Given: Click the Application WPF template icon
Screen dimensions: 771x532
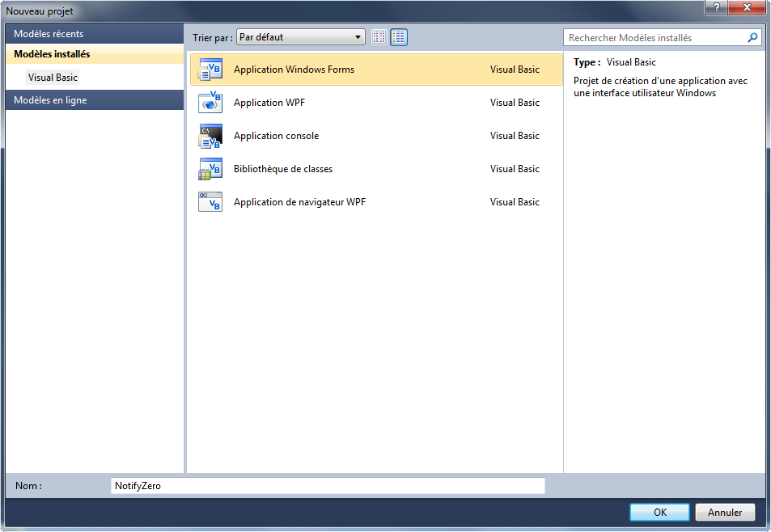Looking at the screenshot, I should (210, 103).
